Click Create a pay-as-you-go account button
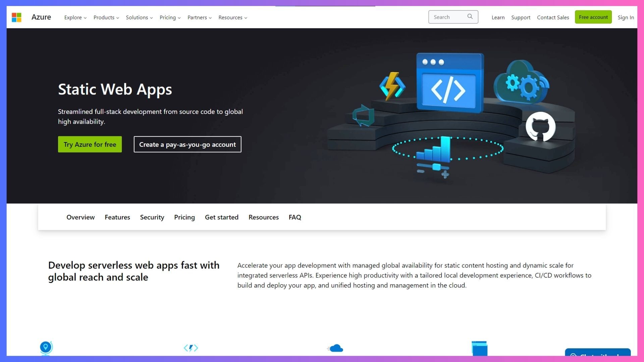This screenshot has height=362, width=644. tap(187, 144)
